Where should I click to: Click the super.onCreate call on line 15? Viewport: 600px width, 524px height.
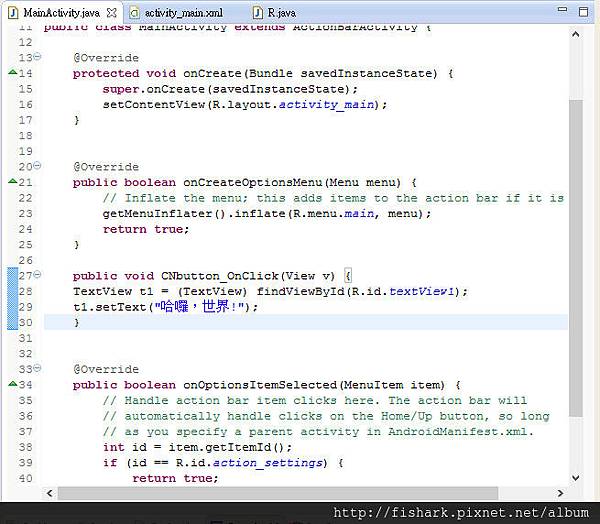[x=230, y=89]
